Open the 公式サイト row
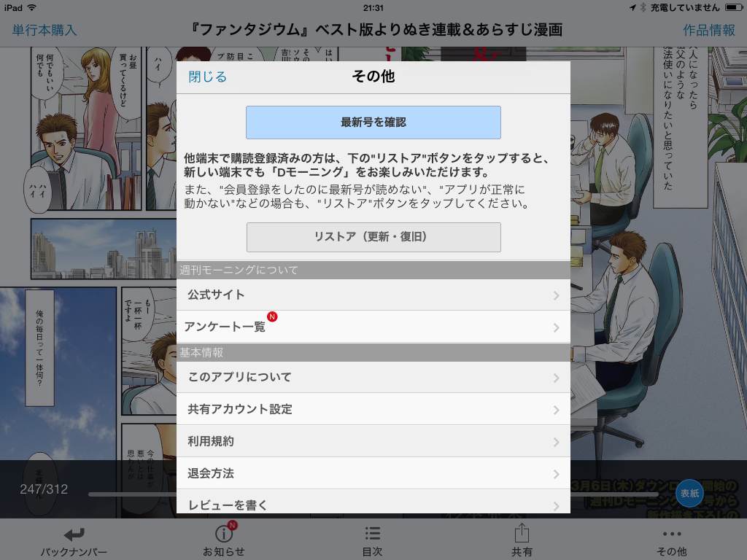Image resolution: width=747 pixels, height=560 pixels. pyautogui.click(x=373, y=295)
